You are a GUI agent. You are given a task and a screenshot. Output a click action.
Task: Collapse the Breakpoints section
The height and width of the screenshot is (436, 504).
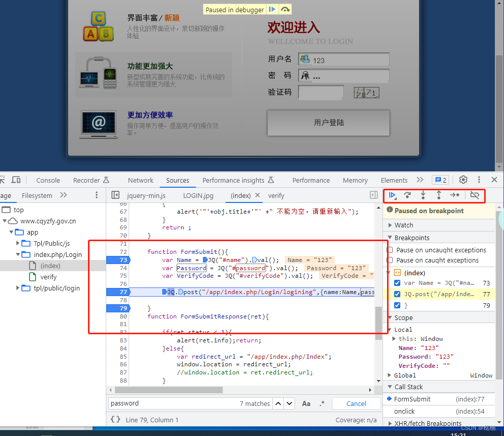[x=390, y=238]
